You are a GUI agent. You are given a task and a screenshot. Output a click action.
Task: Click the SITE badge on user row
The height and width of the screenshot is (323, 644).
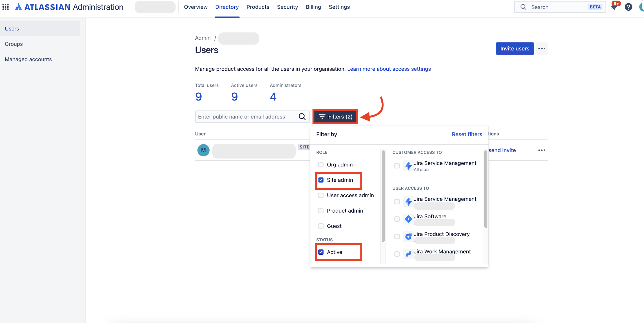(x=304, y=147)
